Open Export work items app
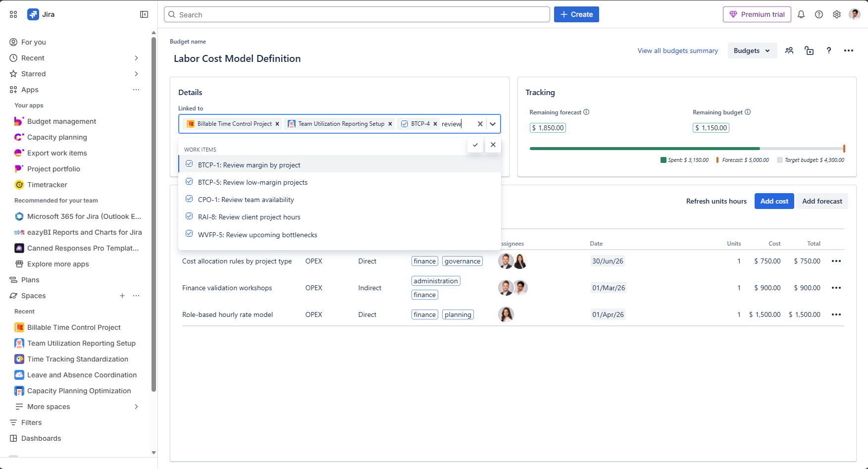 tap(57, 153)
